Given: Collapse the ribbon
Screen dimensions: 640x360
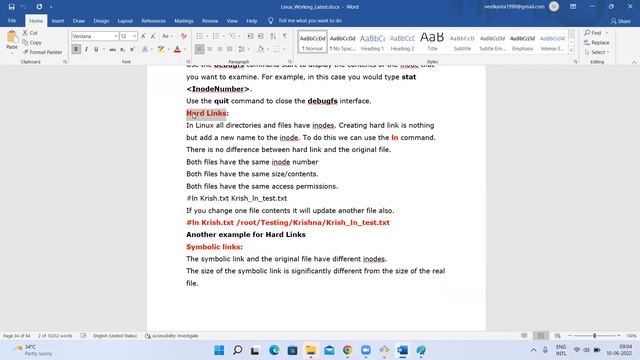Looking at the screenshot, I should (634, 62).
